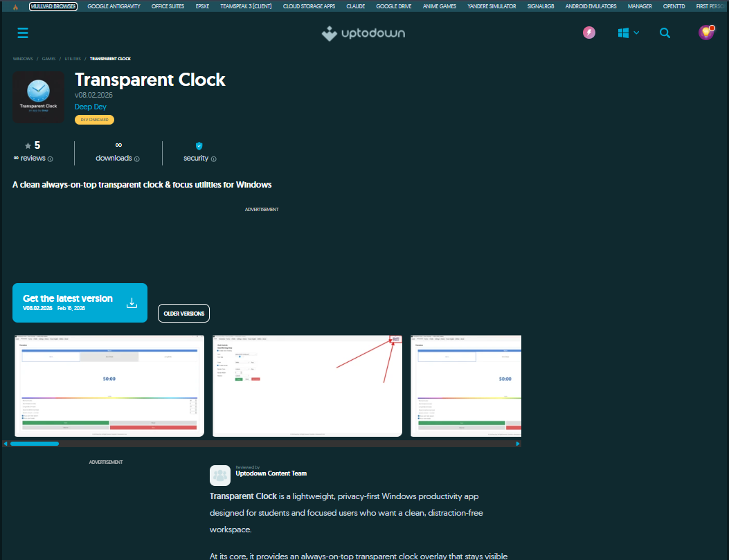Viewport: 729px width, 560px height.
Task: Open OpenTTD top link
Action: click(x=674, y=6)
